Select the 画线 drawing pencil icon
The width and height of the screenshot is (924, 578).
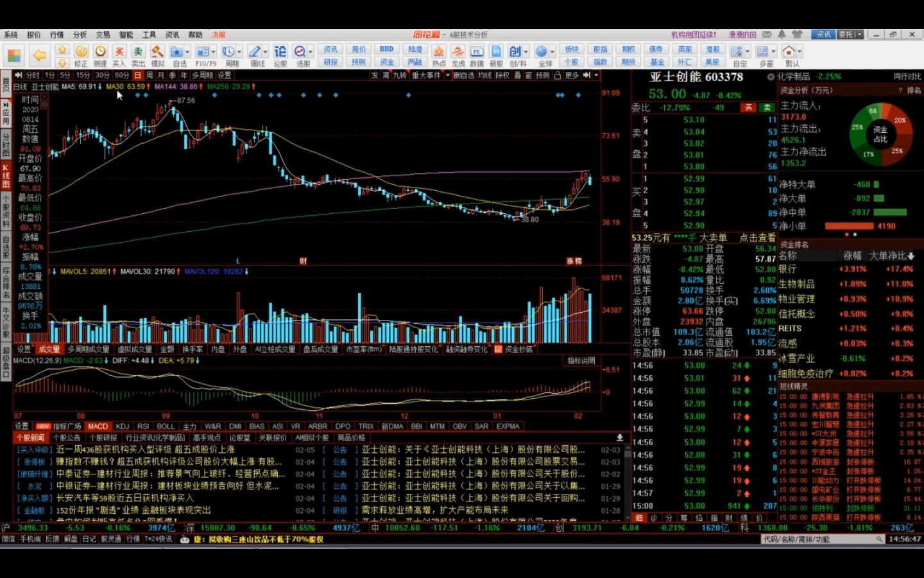click(x=255, y=51)
